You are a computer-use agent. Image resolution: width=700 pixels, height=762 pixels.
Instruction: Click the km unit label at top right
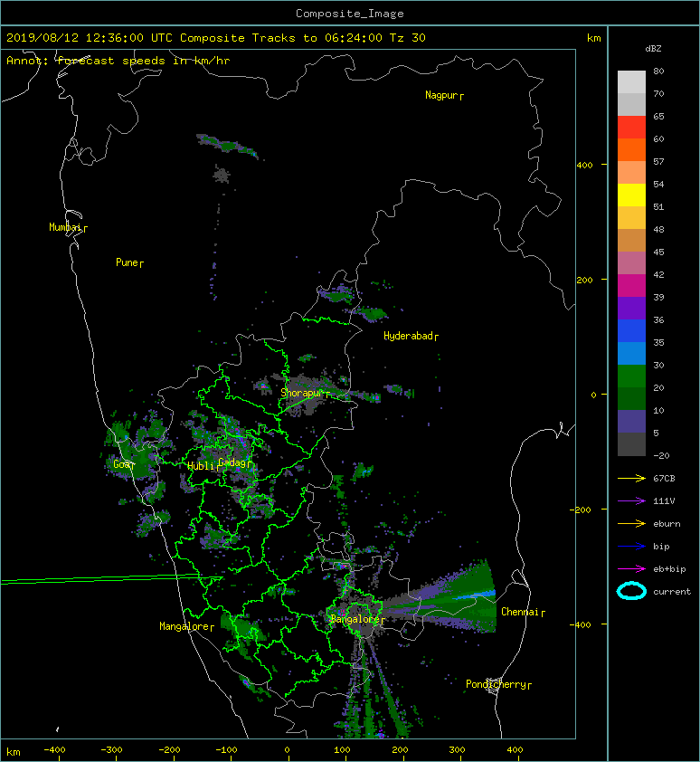(593, 38)
